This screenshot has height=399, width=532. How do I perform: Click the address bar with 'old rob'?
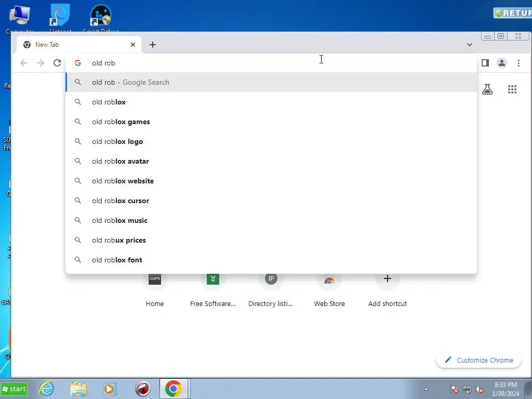[271, 63]
